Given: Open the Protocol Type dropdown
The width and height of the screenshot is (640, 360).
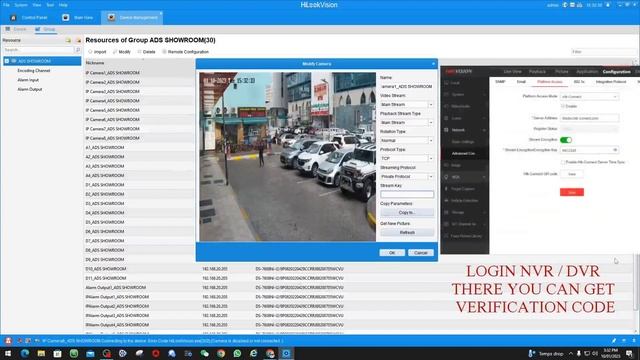Looking at the screenshot, I should pos(407,158).
